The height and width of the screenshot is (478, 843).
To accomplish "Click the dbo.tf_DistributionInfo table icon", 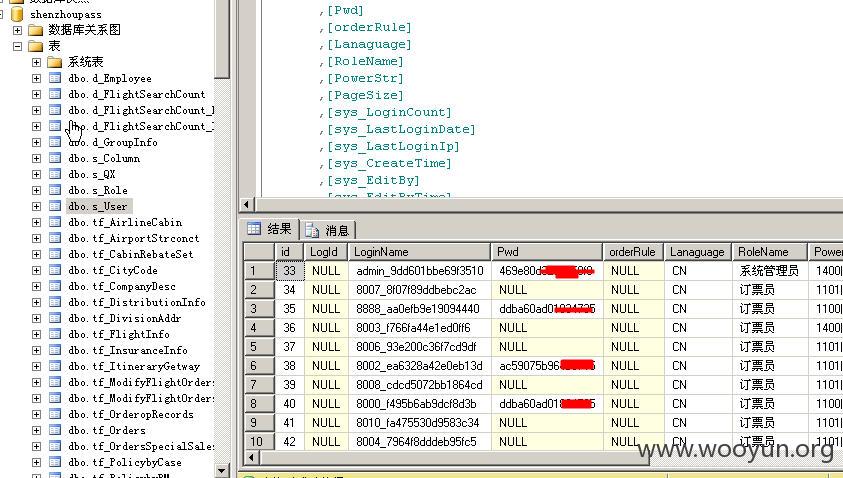I will (x=55, y=302).
